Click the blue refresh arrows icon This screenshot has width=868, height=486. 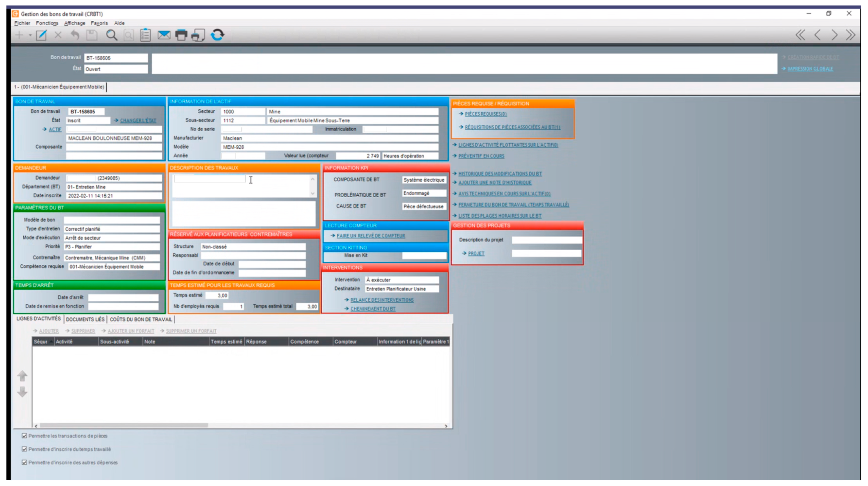[217, 35]
